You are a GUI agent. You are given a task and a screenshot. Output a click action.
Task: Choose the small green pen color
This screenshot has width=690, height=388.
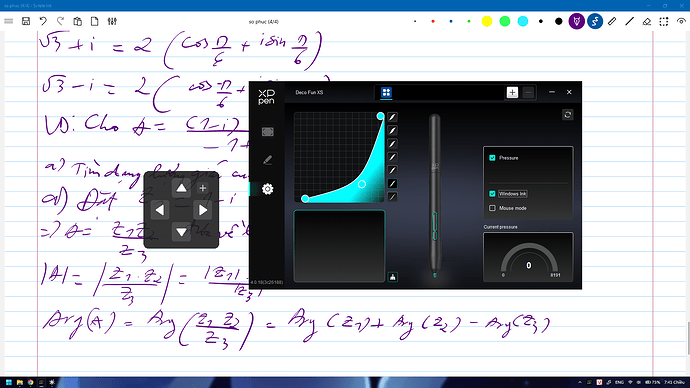(469, 21)
